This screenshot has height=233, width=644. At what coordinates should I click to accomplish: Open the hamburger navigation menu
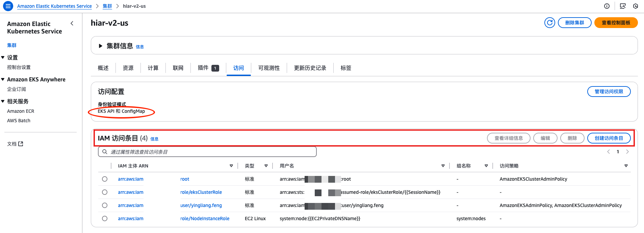tap(8, 6)
